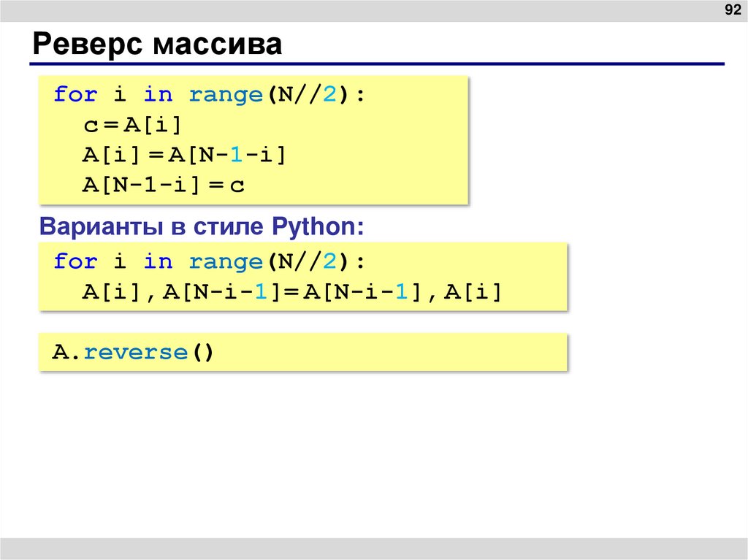
Task: Click the tuple swap line 'A[i],A[N-i-1]=A[N-i-1],A[i]'
Action: pos(292,291)
